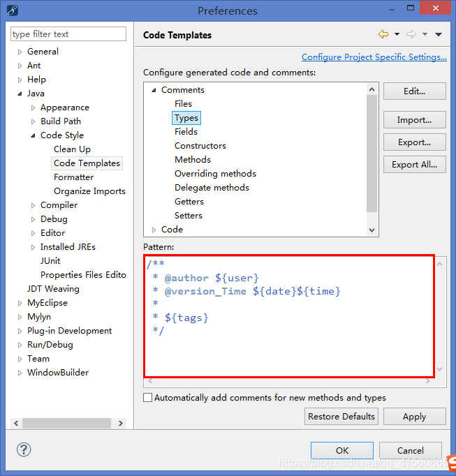
Task: Confirm with the OK button
Action: coord(342,450)
